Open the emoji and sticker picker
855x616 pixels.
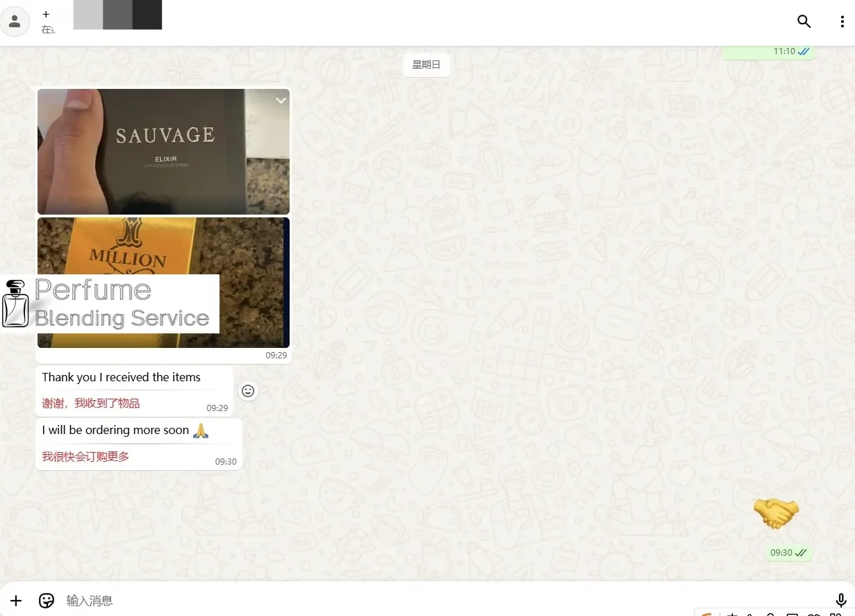pos(47,601)
